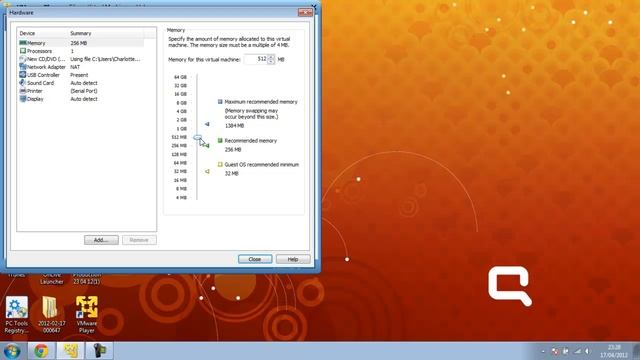Click the Device column header

[42, 33]
